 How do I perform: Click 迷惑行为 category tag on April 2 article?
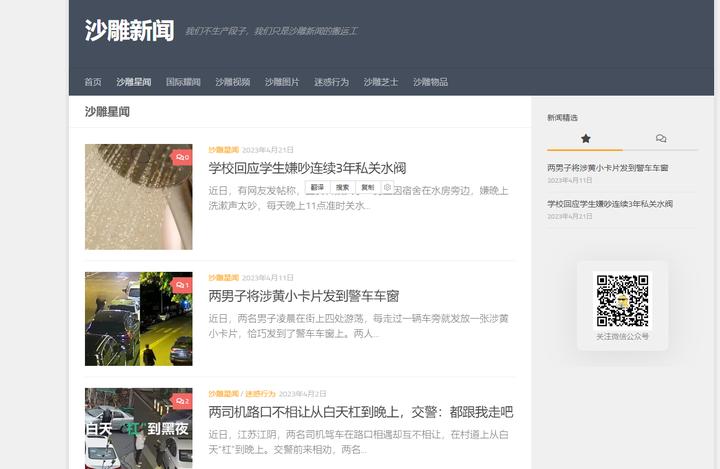pyautogui.click(x=260, y=394)
